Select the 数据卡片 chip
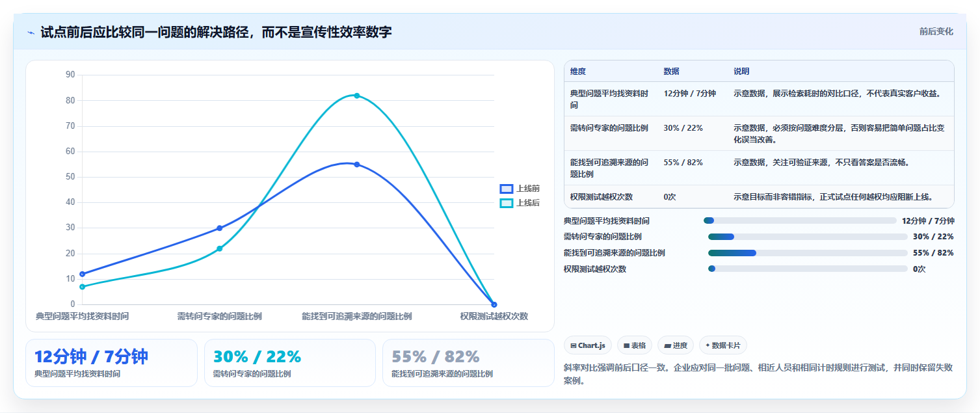 723,345
